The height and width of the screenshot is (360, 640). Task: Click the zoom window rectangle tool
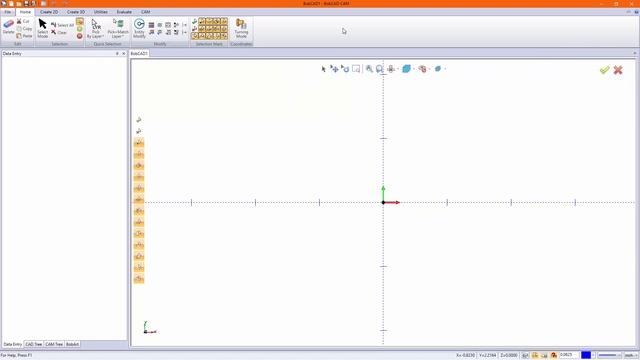point(356,69)
